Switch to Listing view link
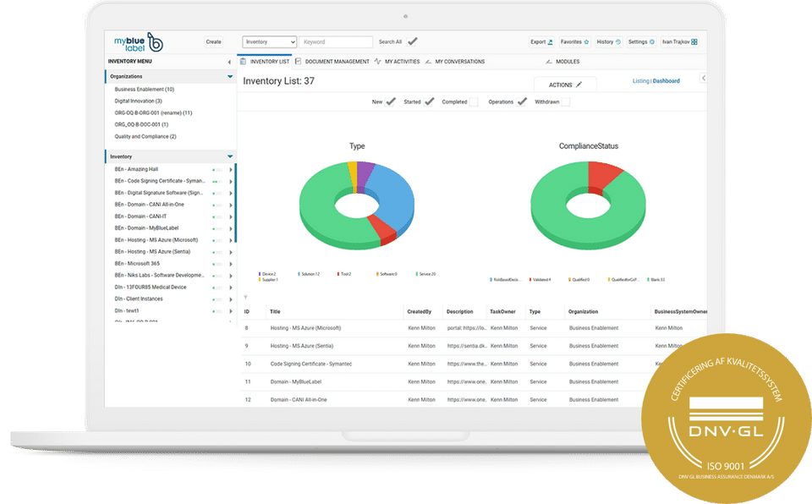This screenshot has width=812, height=504. (640, 81)
